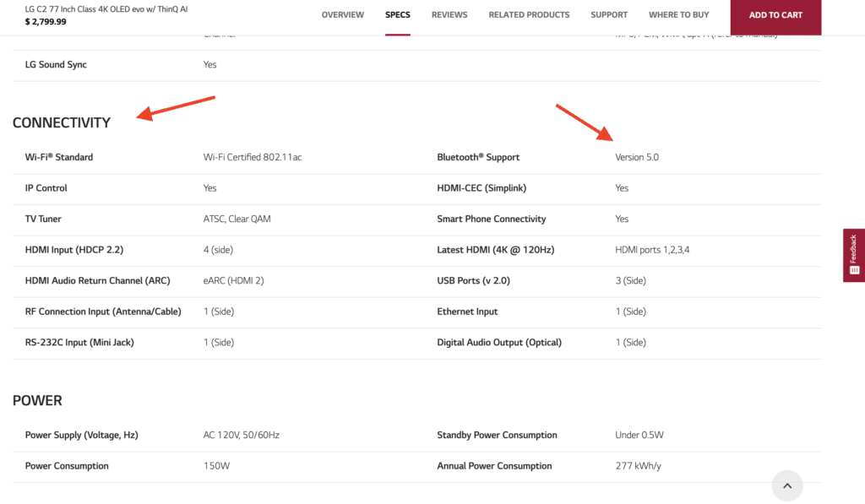Click Annual Power Consumption label

click(494, 466)
